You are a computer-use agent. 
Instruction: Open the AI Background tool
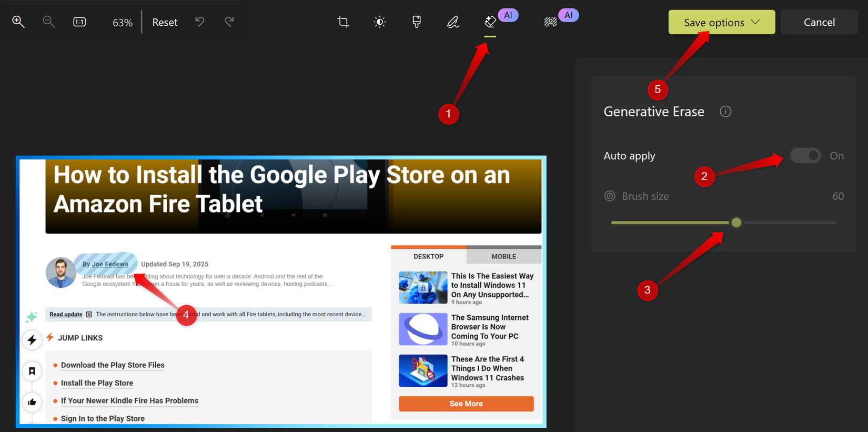(x=551, y=22)
